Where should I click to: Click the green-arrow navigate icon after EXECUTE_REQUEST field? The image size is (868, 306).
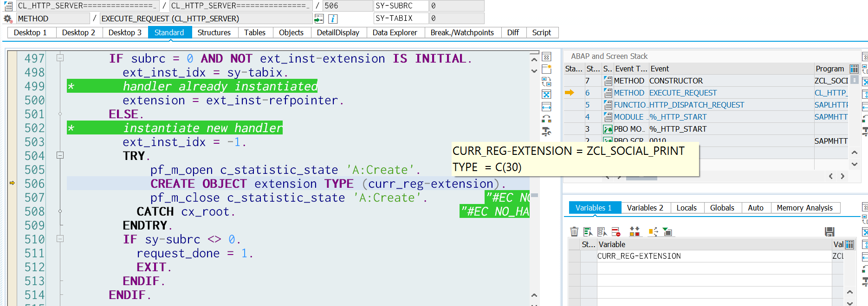pos(319,19)
